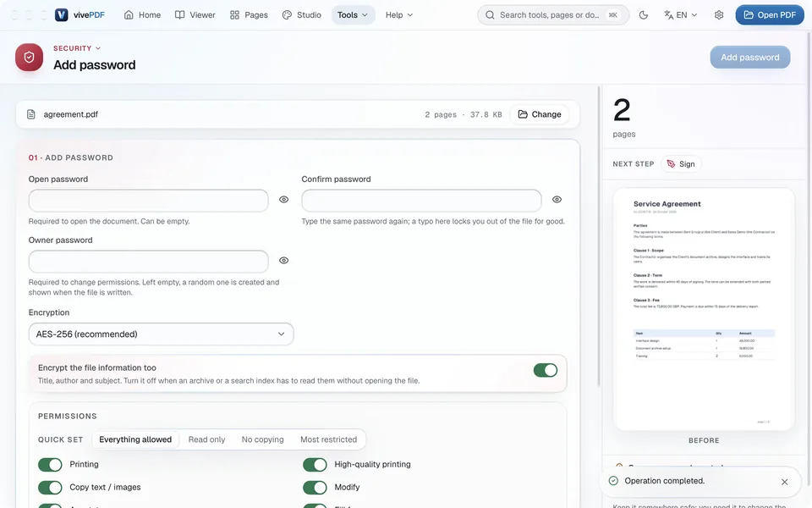The height and width of the screenshot is (508, 812).
Task: Expand the SECURITY category dropdown
Action: tap(77, 48)
